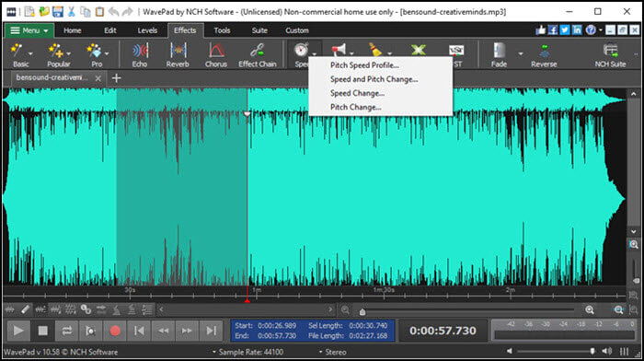Image resolution: width=644 pixels, height=361 pixels.
Task: Click the Fast Forward button
Action: click(x=187, y=331)
